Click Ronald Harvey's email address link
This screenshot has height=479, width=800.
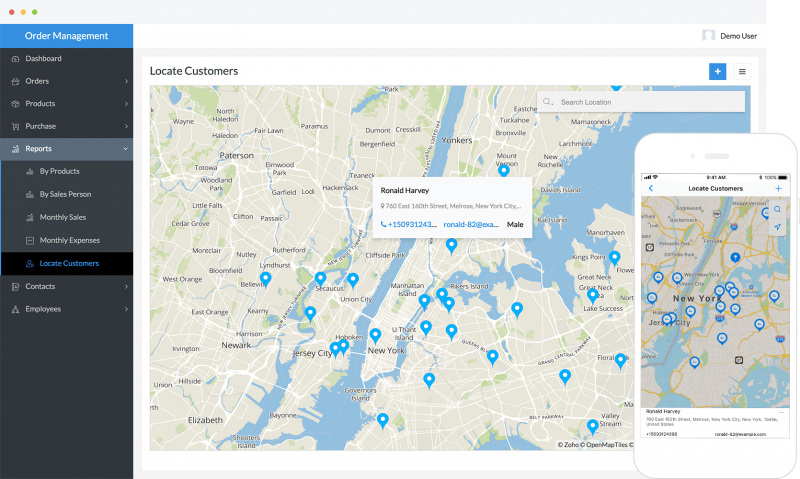tap(470, 225)
